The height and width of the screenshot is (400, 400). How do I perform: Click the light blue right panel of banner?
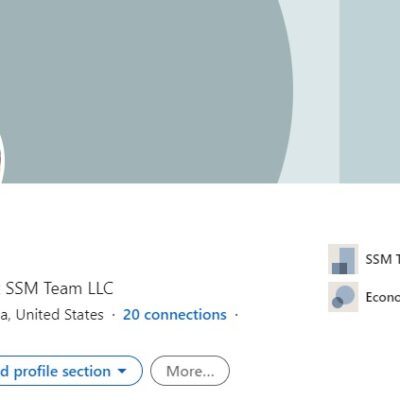tap(370, 92)
